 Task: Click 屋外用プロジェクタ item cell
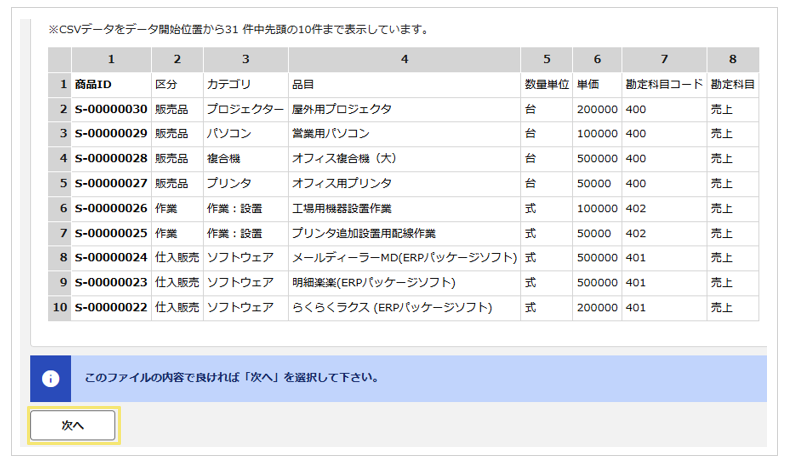[405, 109]
